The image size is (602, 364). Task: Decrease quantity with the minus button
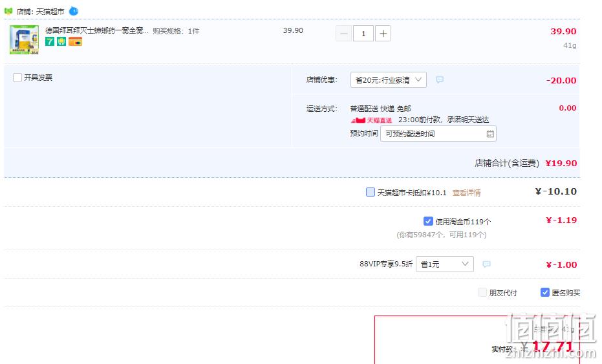click(343, 34)
